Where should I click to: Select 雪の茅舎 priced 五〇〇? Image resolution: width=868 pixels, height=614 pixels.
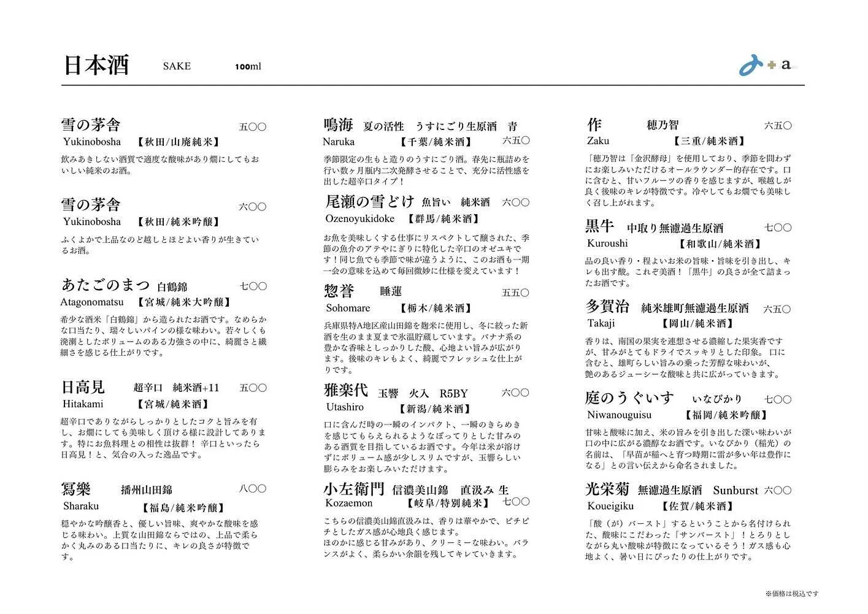91,125
